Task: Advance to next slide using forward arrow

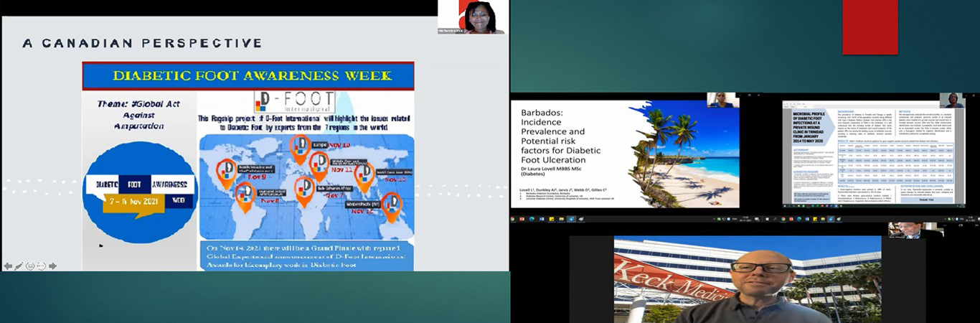Action: 52,266
